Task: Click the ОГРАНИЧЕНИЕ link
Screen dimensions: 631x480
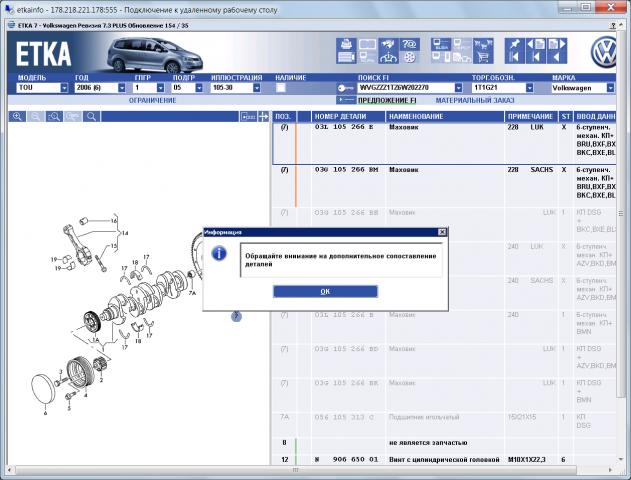Action: [x=153, y=100]
